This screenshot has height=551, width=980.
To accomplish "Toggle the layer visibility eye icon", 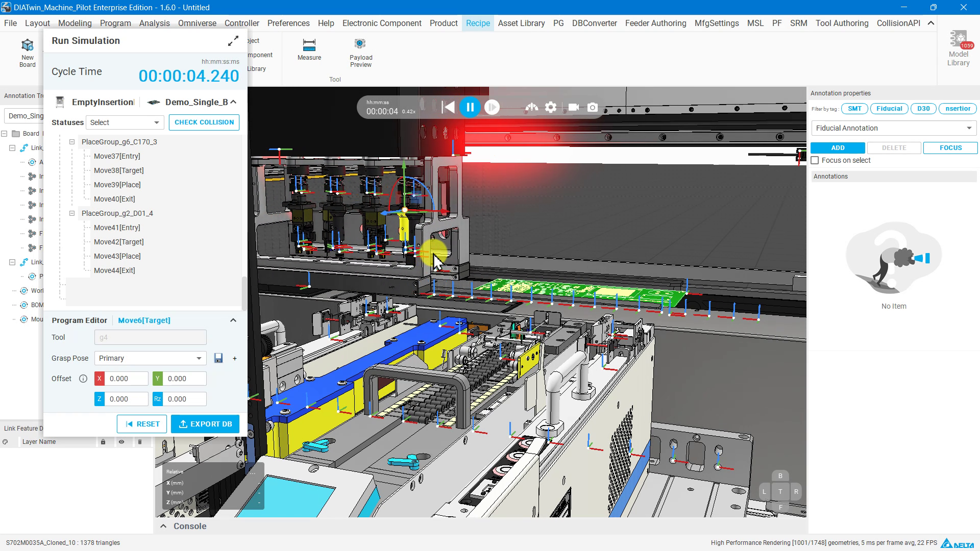I will tap(121, 442).
